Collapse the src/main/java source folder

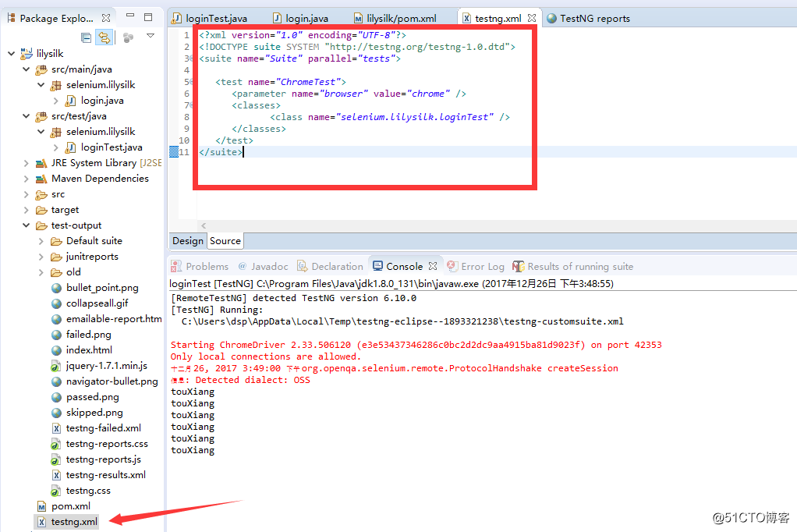[26, 69]
